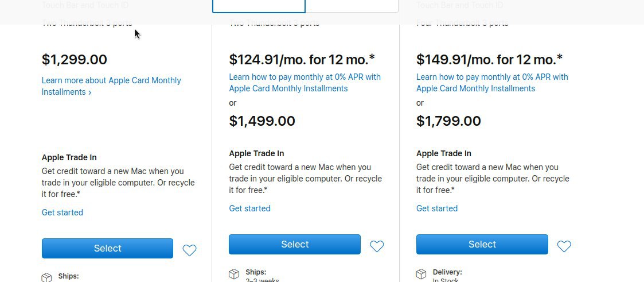
Task: Select the $1,799.00 MacBook Pro configuration
Action: pyautogui.click(x=482, y=244)
